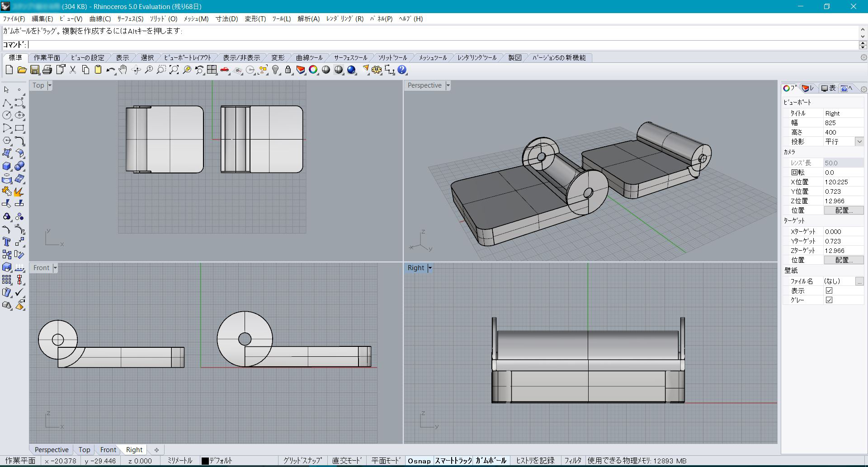
Task: Expand the 投影 projection dropdown
Action: click(x=859, y=141)
